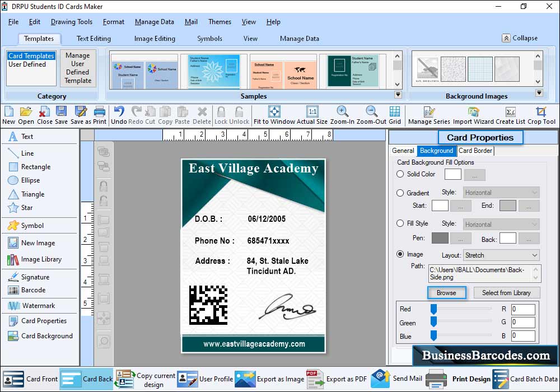Open the General properties tab
Image resolution: width=560 pixels, height=392 pixels.
coord(403,151)
